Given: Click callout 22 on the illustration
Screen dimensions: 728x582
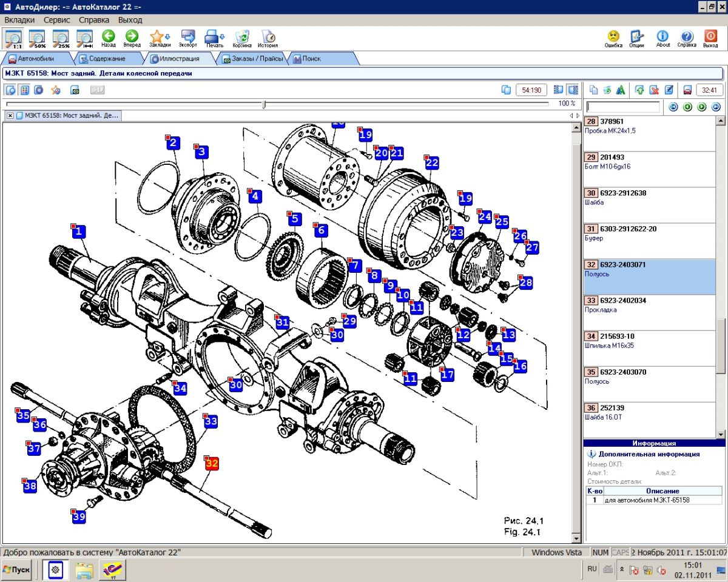Looking at the screenshot, I should tap(431, 162).
